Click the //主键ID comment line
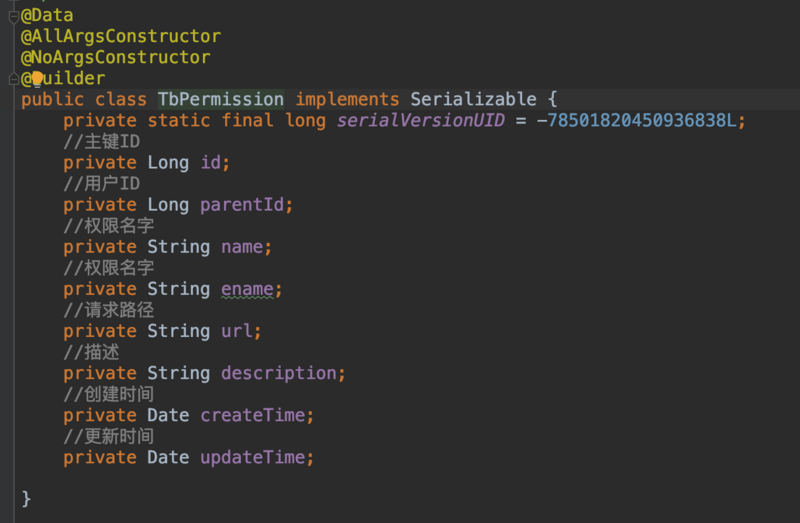 coord(102,141)
